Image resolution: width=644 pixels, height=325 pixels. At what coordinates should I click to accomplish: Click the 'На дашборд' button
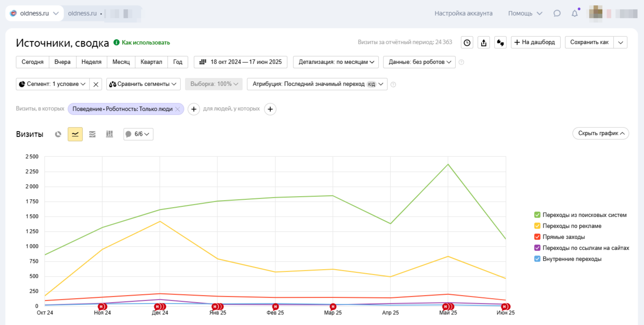coord(535,42)
